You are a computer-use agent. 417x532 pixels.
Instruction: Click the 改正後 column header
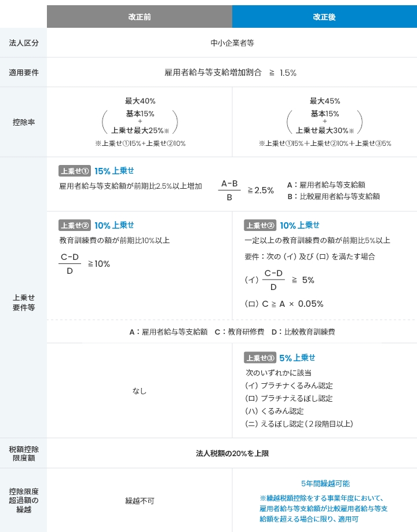coord(325,17)
